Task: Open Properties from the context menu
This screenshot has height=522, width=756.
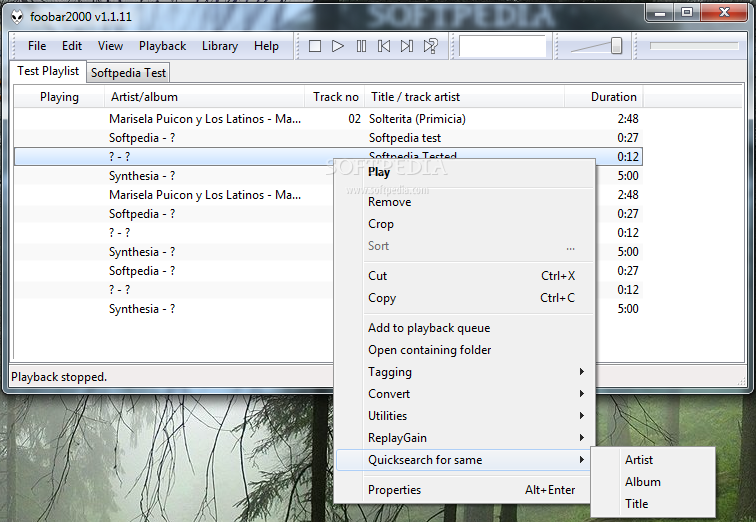Action: point(464,490)
